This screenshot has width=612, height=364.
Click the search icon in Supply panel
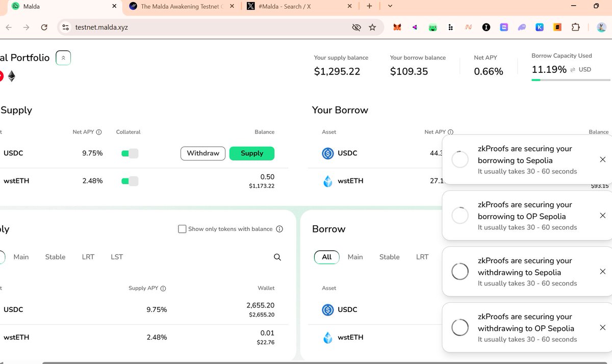tap(277, 257)
